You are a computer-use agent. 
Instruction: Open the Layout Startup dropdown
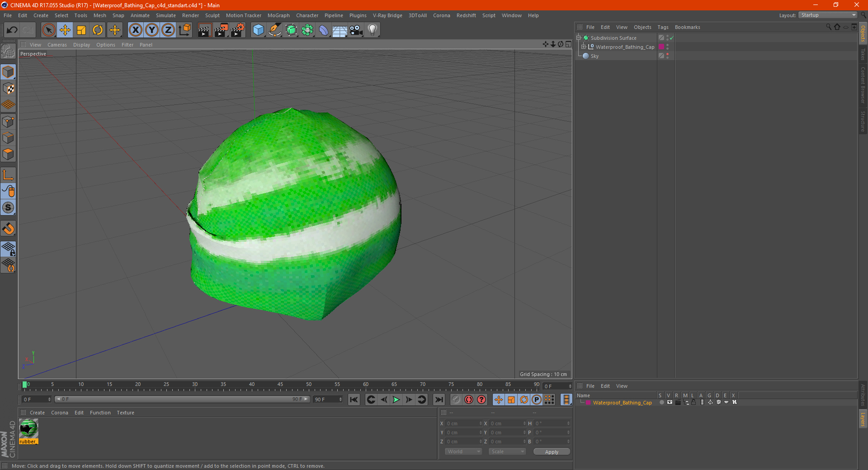point(828,15)
